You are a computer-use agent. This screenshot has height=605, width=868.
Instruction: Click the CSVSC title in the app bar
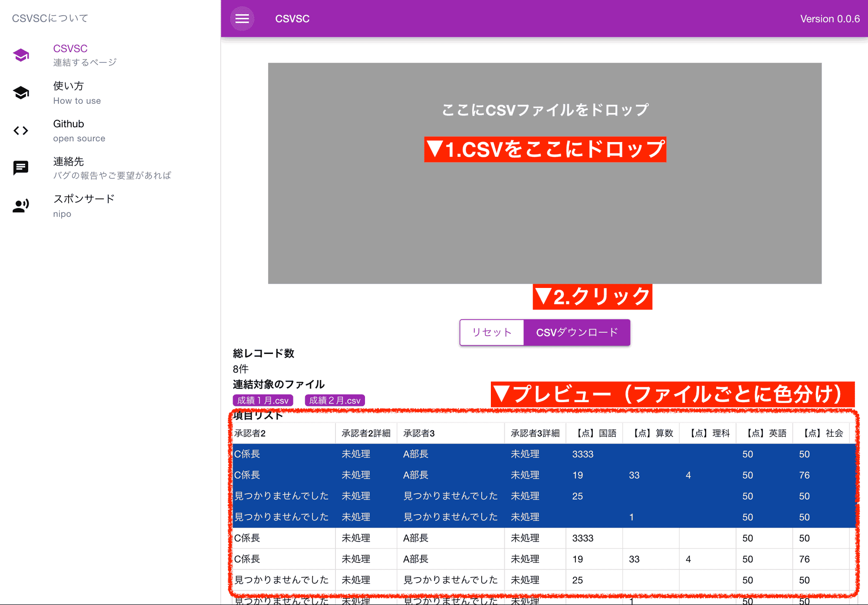point(292,19)
